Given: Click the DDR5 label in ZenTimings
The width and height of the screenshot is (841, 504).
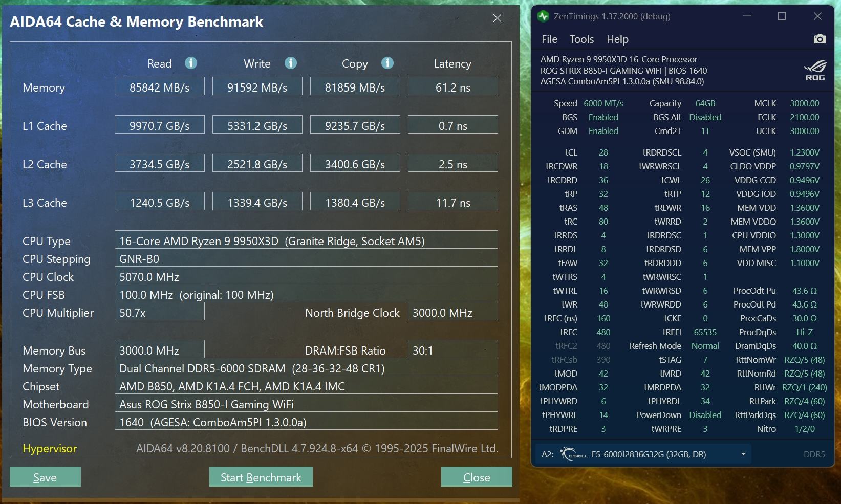Looking at the screenshot, I should pyautogui.click(x=814, y=454).
